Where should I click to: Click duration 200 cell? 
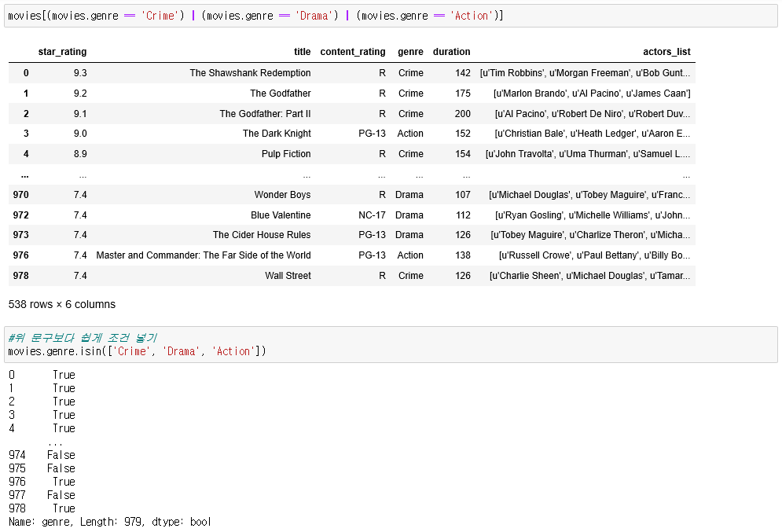coord(463,114)
